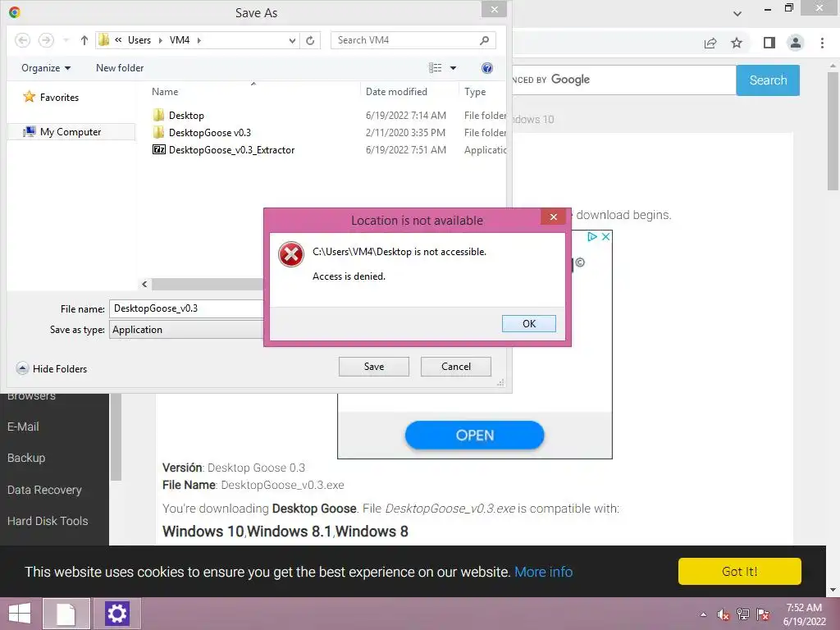Click the muted volume tray icon
The height and width of the screenshot is (630, 840).
pyautogui.click(x=724, y=614)
